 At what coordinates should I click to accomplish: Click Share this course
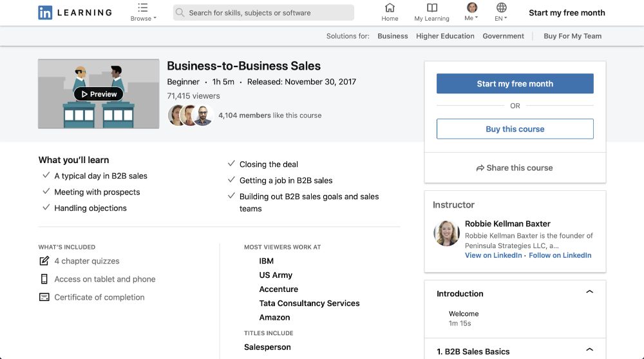(x=515, y=168)
